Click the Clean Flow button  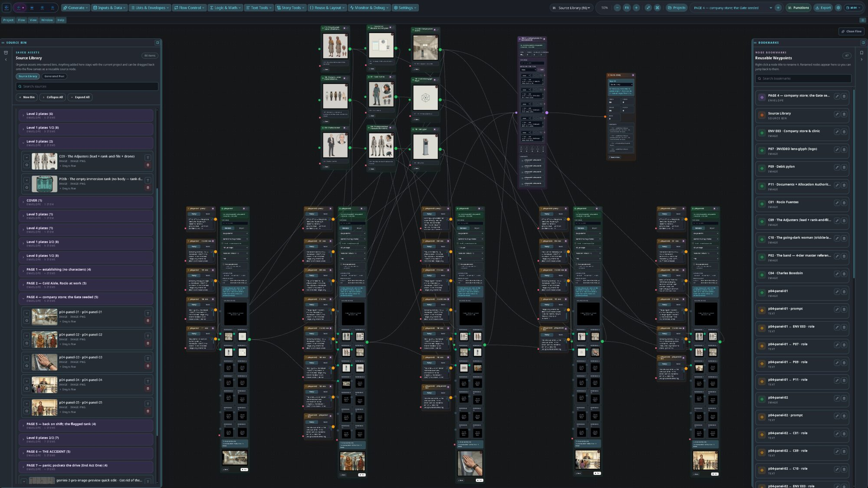pyautogui.click(x=852, y=31)
